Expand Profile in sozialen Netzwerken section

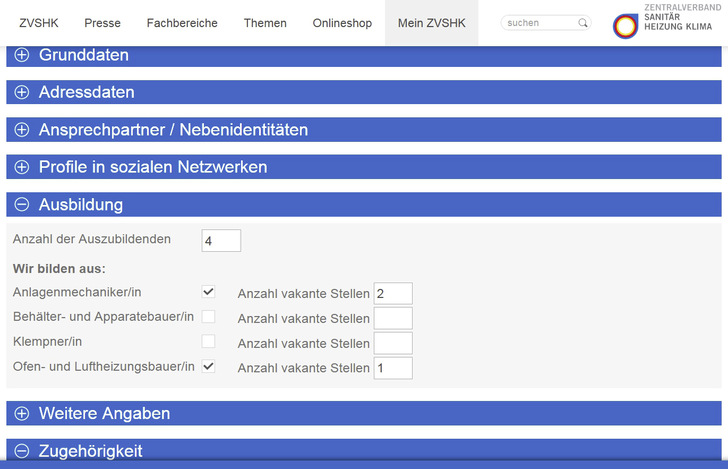(x=364, y=167)
